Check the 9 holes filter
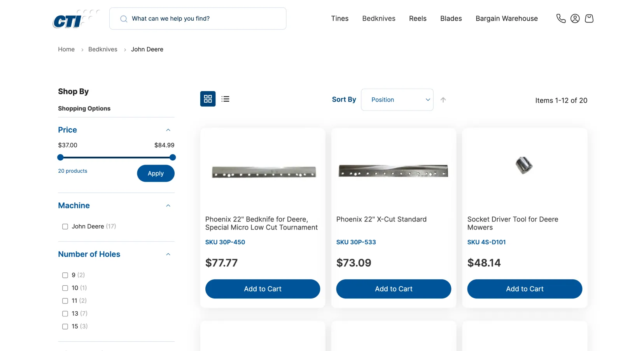Viewport: 644px width, 351px height. 65,275
